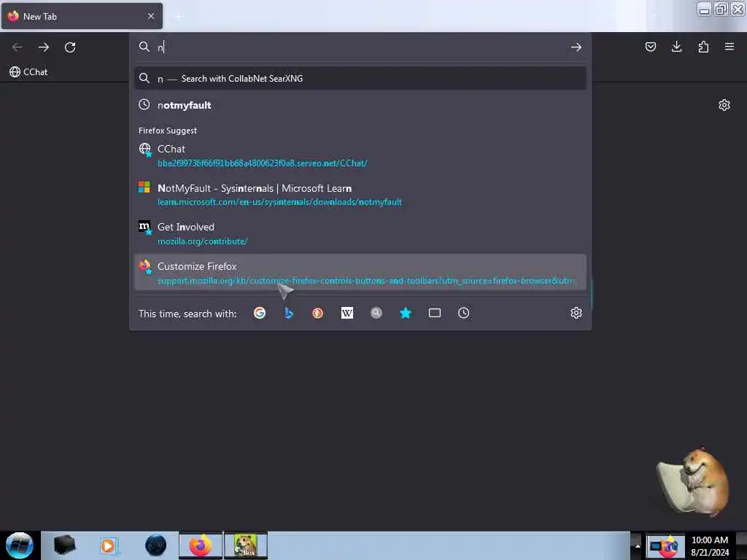Search this time with DuckDuckGo
The image size is (747, 560).
point(318,313)
